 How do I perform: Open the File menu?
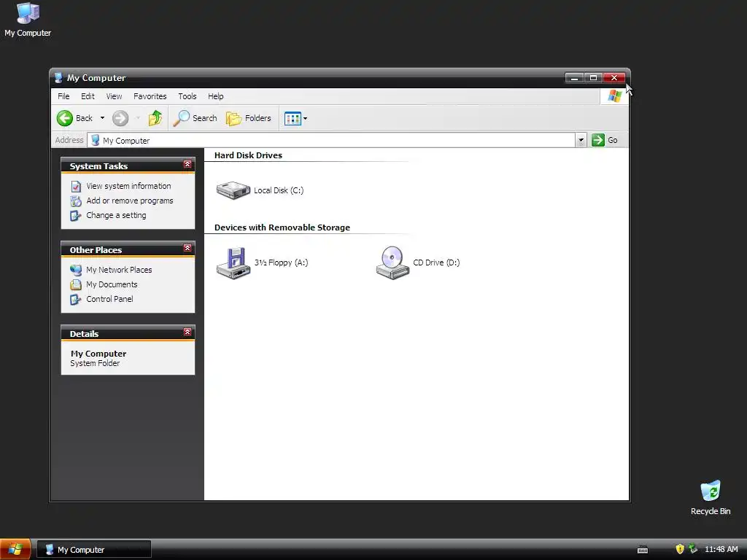point(63,96)
